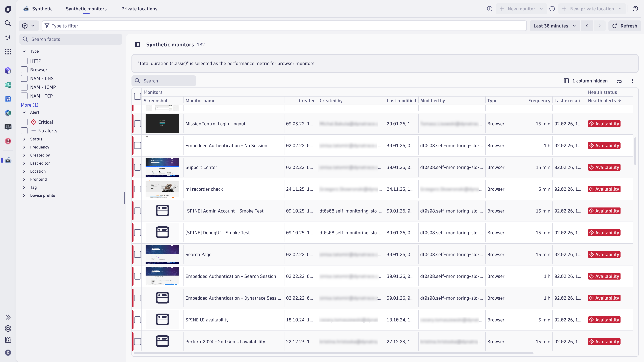644x362 pixels.
Task: Open the apps grid launcher icon
Action: [8, 51]
